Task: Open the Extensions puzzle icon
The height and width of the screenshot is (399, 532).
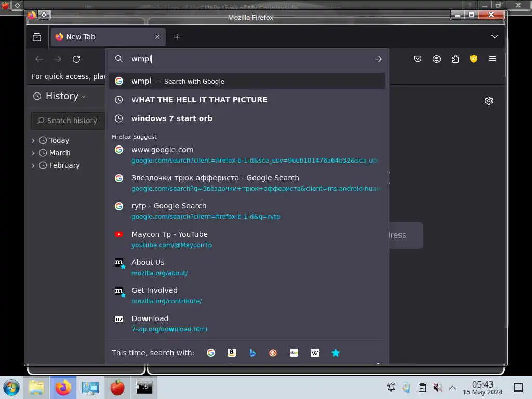Action: pyautogui.click(x=455, y=59)
